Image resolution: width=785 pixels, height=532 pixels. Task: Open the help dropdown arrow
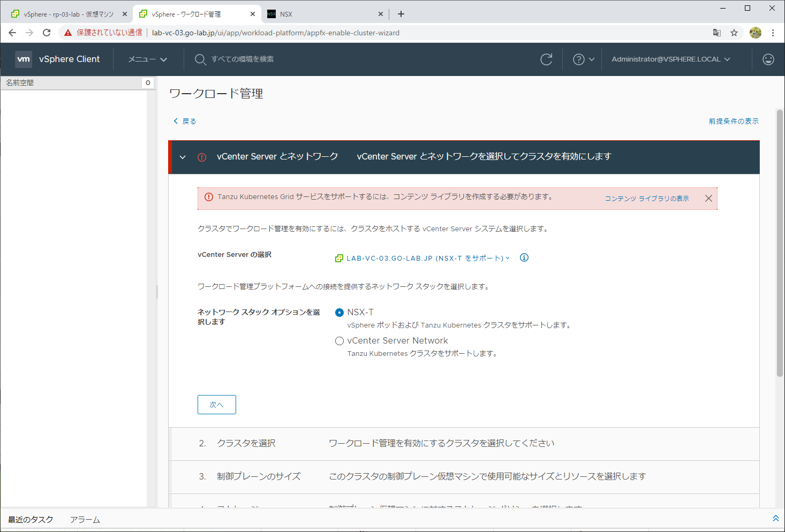point(592,59)
